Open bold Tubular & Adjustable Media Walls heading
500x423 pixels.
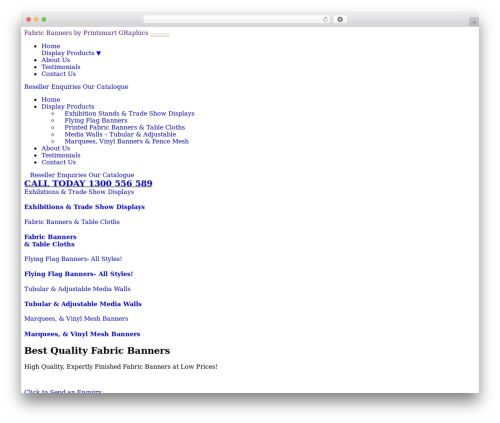point(83,304)
